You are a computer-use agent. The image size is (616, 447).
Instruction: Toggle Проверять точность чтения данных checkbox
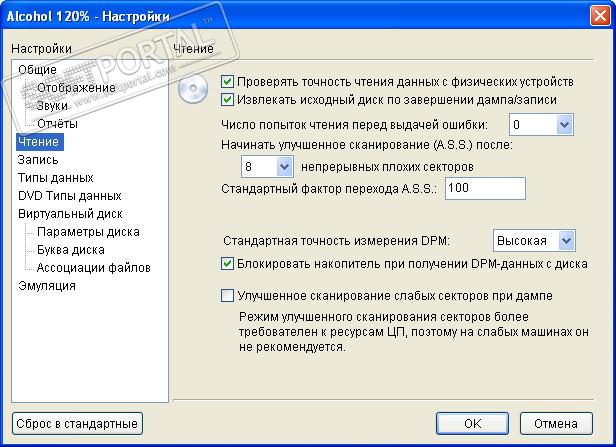227,82
